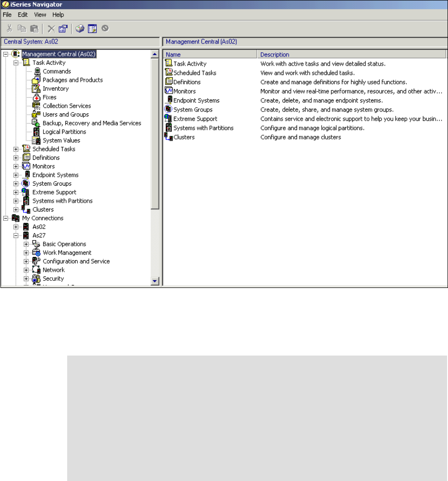Click System Groups icon in right list
Screen dimensions: 448x481
168,109
